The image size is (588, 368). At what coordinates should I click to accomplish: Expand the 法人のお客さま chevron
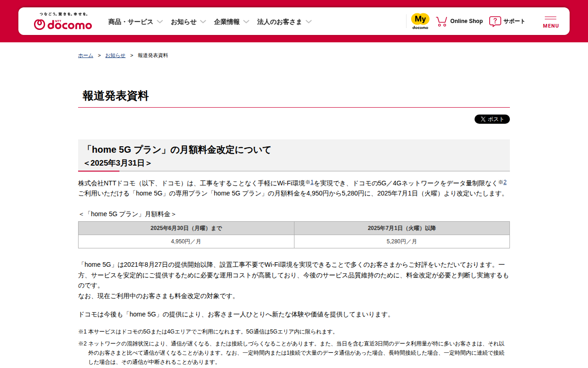click(309, 22)
